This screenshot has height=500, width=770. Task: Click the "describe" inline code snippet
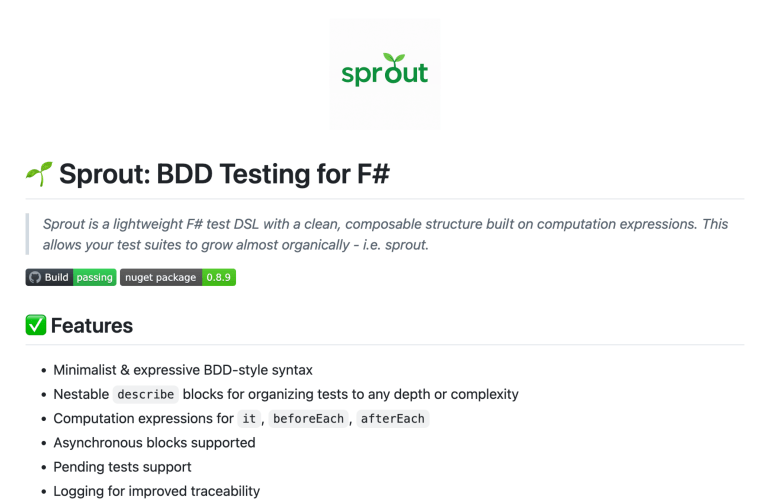coord(145,394)
